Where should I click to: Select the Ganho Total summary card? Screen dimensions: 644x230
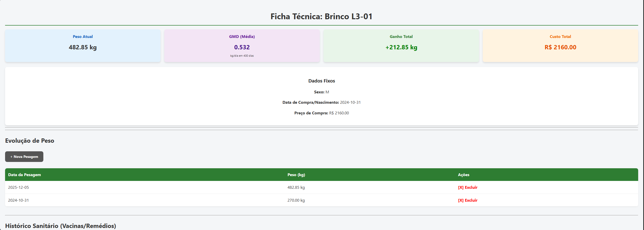pyautogui.click(x=401, y=46)
